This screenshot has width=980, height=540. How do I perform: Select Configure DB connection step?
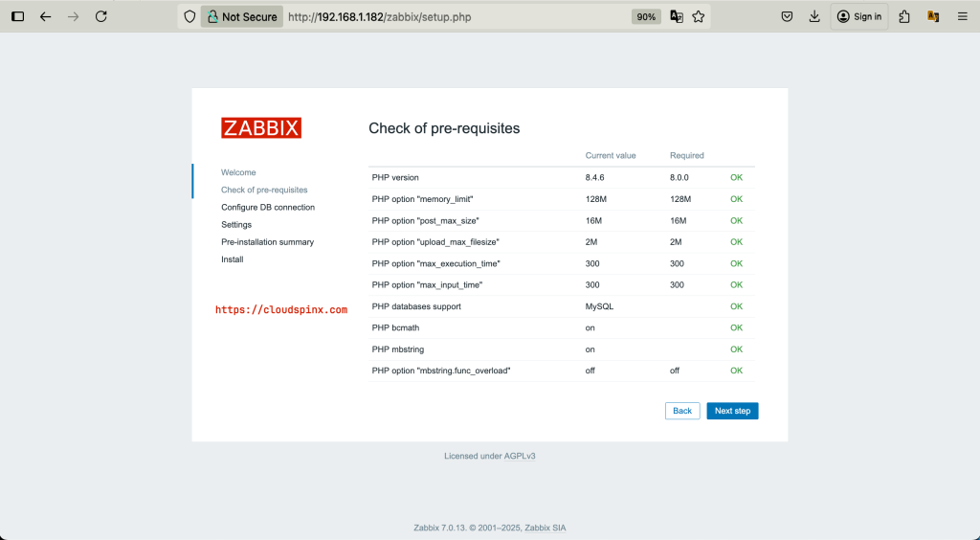pos(268,208)
